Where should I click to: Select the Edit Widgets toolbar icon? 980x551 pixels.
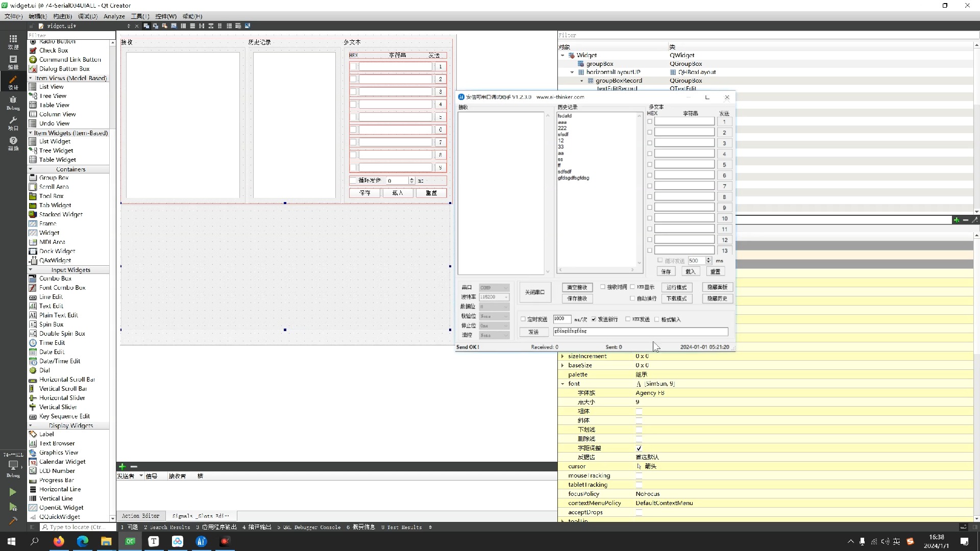pos(146,26)
